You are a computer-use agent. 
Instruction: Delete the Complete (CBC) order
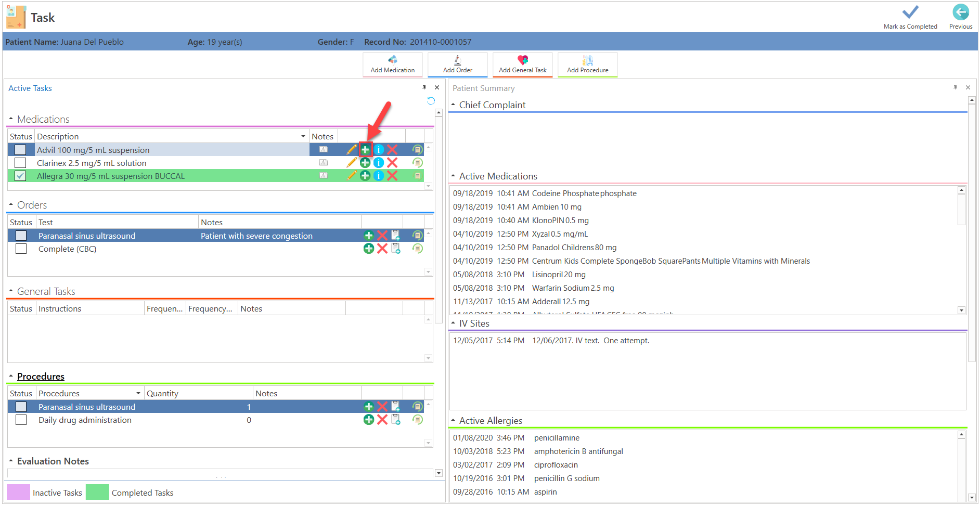[x=382, y=249]
